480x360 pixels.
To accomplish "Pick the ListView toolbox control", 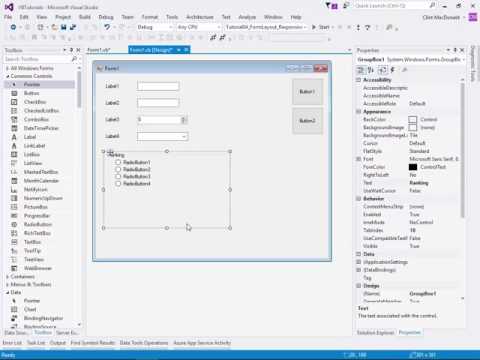I will 33,163.
